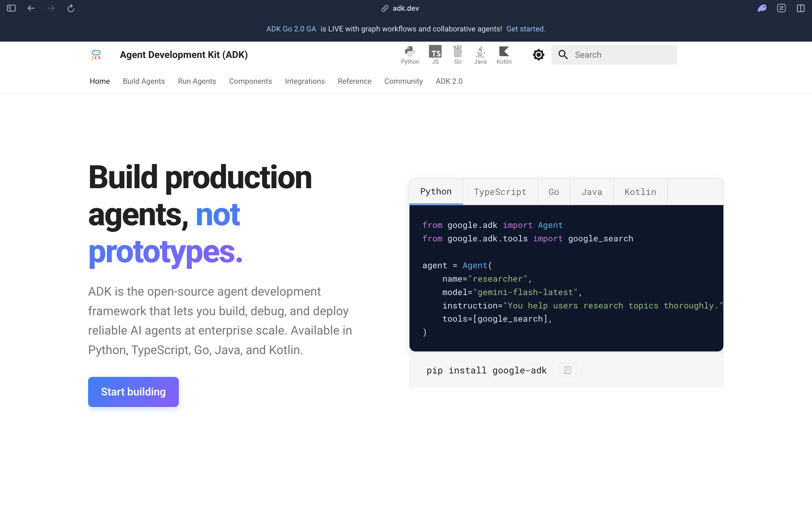Click the magnifier search icon
Screen dimensions: 812x509
pyautogui.click(x=563, y=54)
